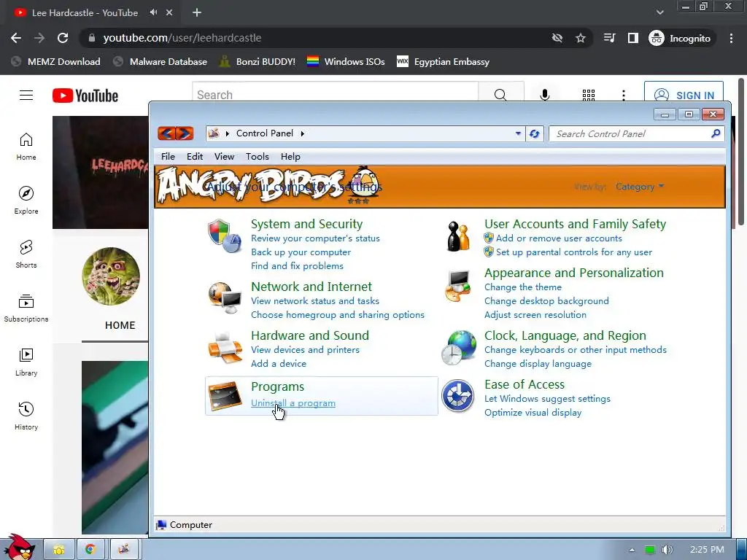Bookmark this page with the star icon
Screen dimensions: 747x560
click(580, 38)
